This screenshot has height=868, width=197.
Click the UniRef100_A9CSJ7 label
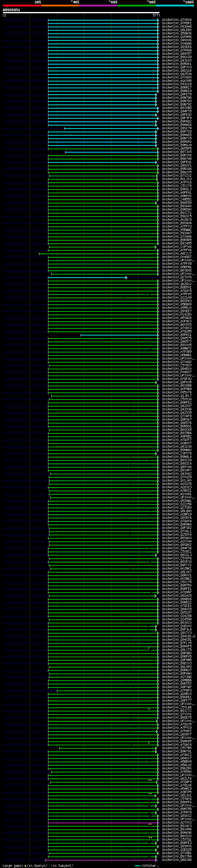click(x=177, y=254)
